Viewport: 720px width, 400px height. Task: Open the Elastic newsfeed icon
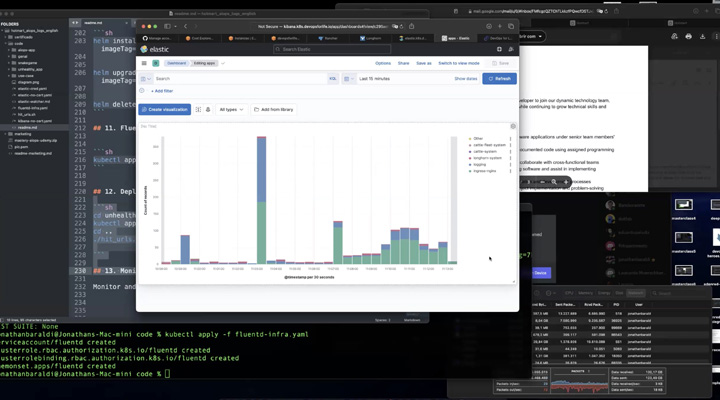click(511, 49)
